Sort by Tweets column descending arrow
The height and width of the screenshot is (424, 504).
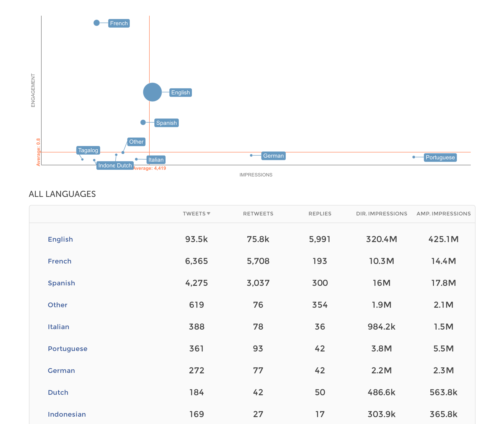click(x=209, y=214)
